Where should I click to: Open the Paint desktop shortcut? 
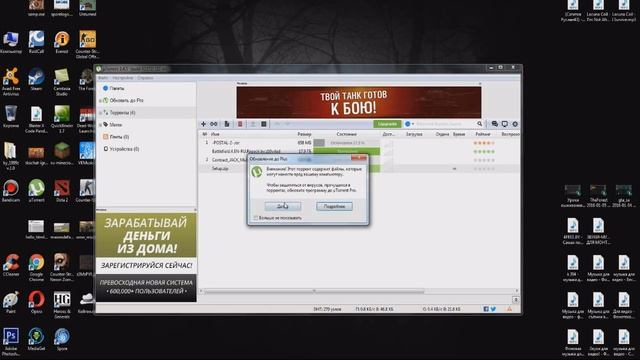point(11,303)
